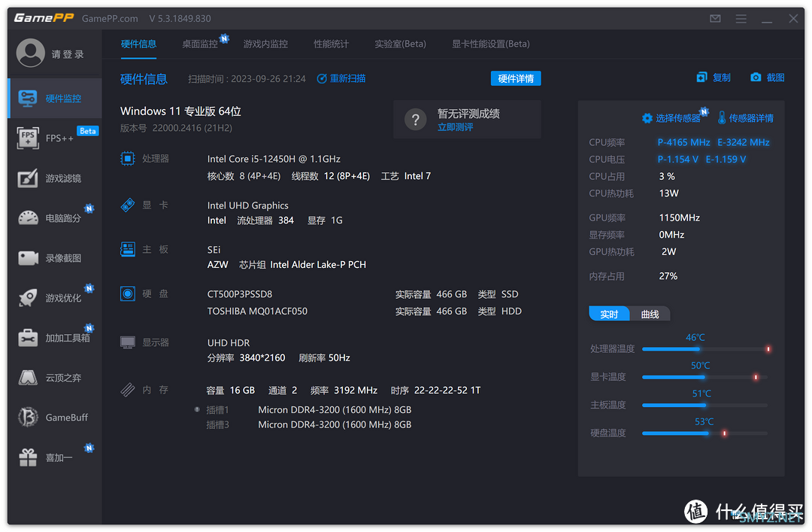Click the 内存占用 27% value
This screenshot has width=812, height=532.
(x=668, y=276)
